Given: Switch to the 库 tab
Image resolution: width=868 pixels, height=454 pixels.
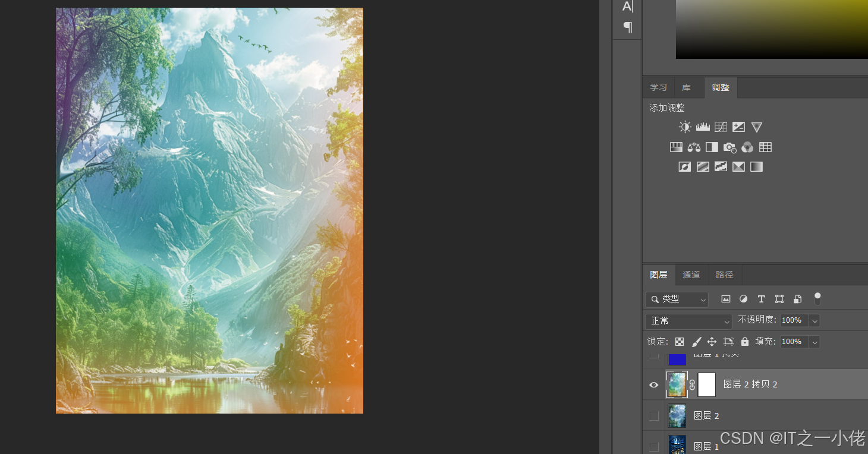Looking at the screenshot, I should (x=686, y=87).
